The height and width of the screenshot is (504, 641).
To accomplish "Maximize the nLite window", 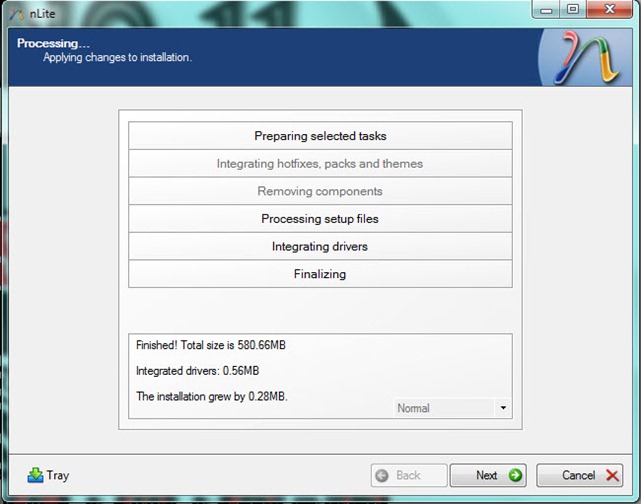I will point(572,9).
